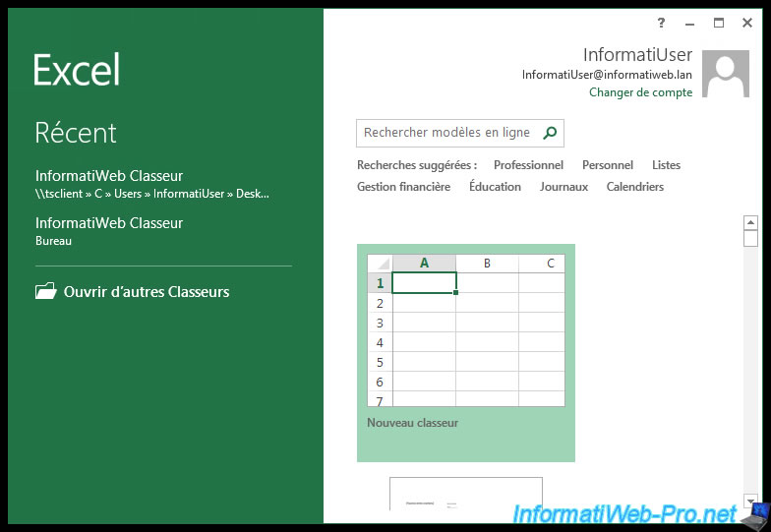Click the Nouveau classeur label
This screenshot has height=532, width=771.
pos(413,423)
